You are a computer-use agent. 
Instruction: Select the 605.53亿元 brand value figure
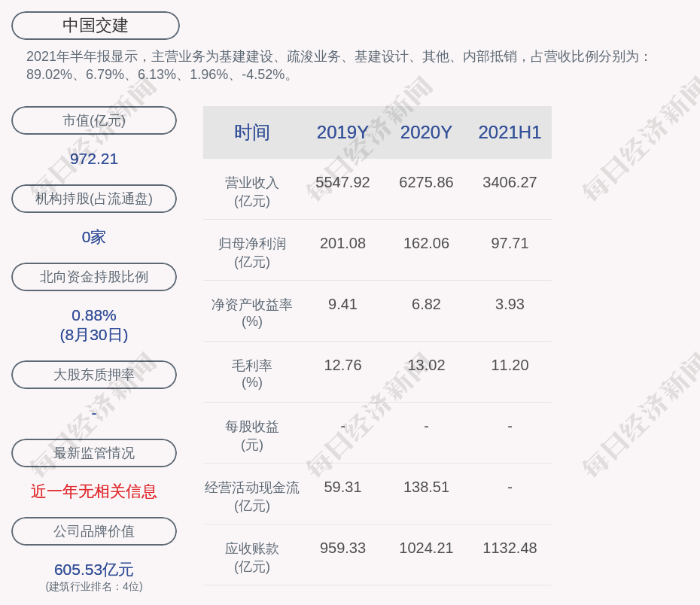pyautogui.click(x=94, y=570)
